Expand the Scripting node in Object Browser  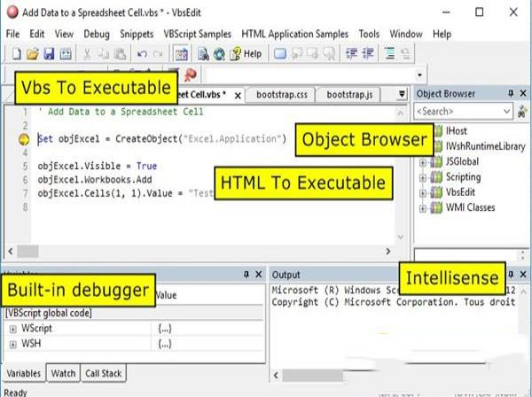[424, 177]
